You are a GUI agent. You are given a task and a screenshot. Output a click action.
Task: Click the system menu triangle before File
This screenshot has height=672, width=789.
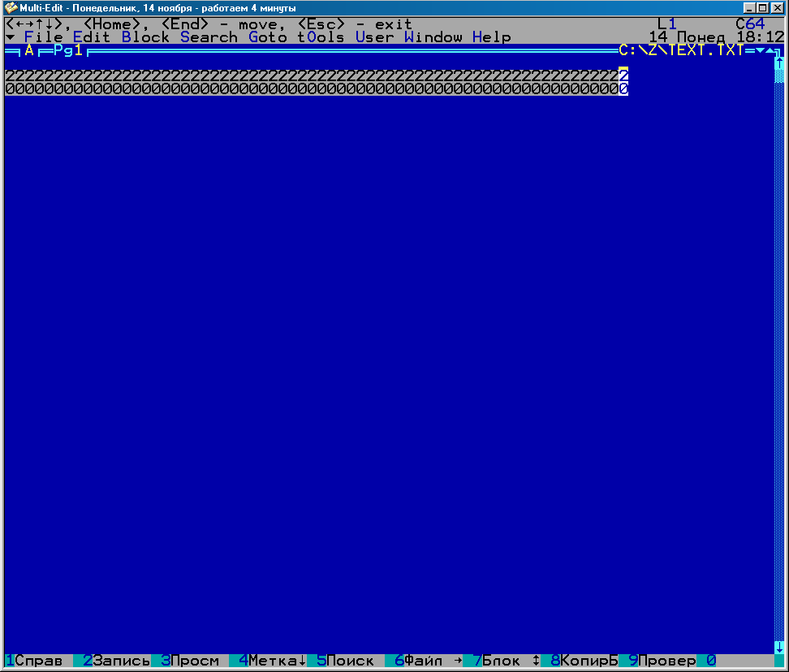click(x=10, y=37)
